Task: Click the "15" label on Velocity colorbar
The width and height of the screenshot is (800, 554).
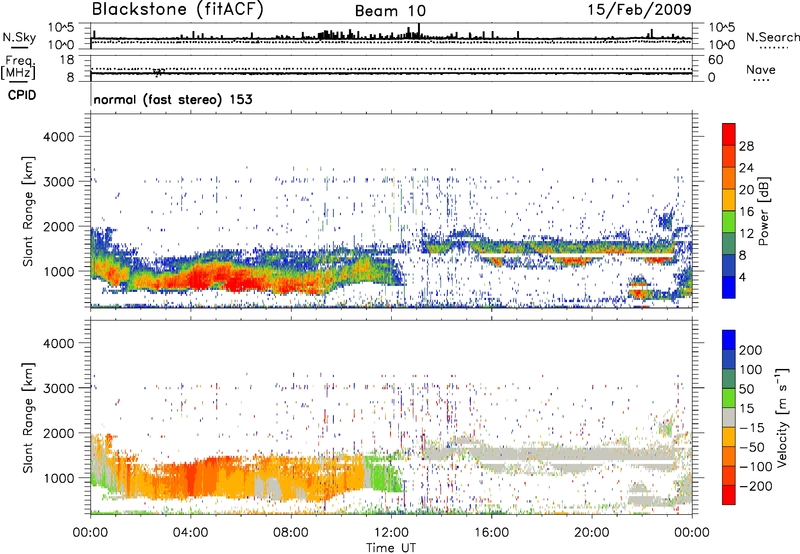Action: pyautogui.click(x=746, y=409)
